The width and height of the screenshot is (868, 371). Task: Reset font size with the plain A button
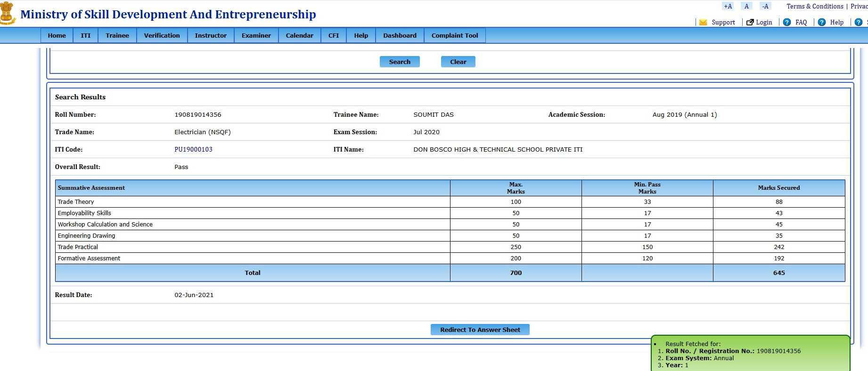tap(746, 6)
